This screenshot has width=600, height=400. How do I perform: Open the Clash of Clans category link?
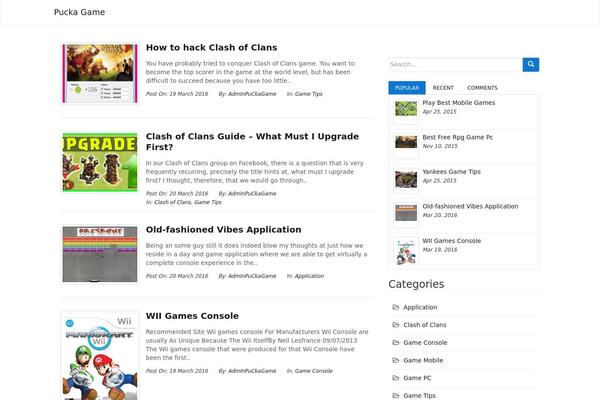(x=425, y=325)
